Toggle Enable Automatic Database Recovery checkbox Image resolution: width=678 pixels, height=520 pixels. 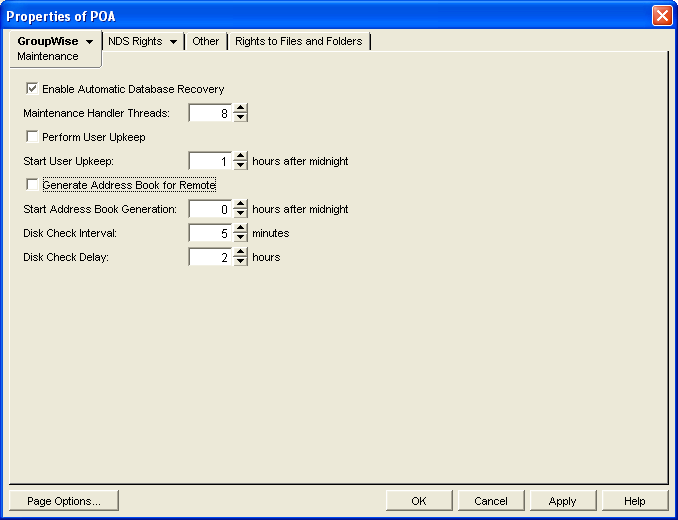pos(32,89)
